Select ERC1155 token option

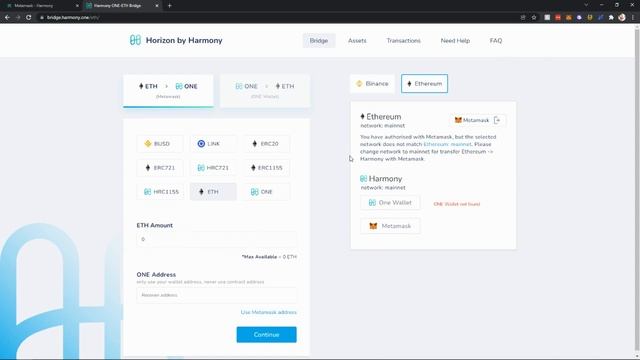pos(267,168)
